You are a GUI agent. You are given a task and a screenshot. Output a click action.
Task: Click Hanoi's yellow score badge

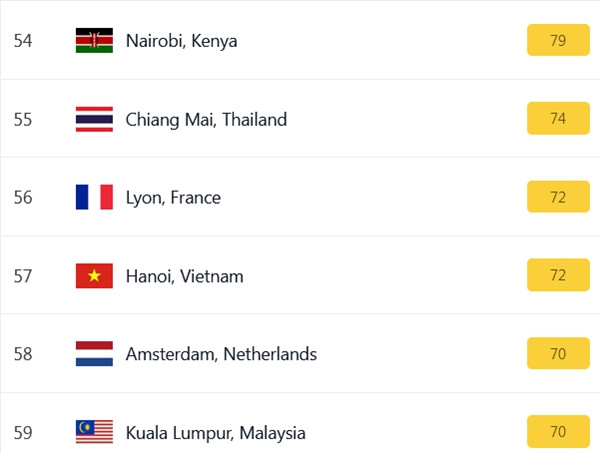[x=557, y=275]
